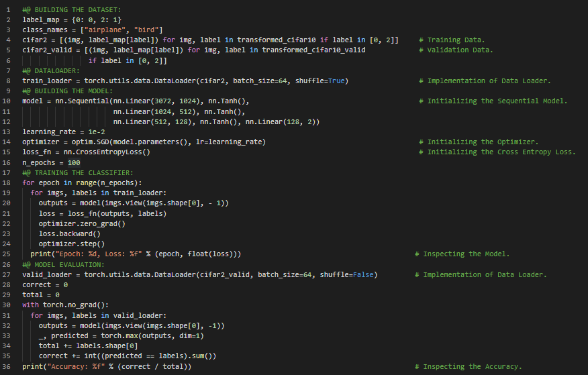This screenshot has height=375, width=588.
Task: Click the "#@ DATALOADER:" comment
Action: coord(51,70)
